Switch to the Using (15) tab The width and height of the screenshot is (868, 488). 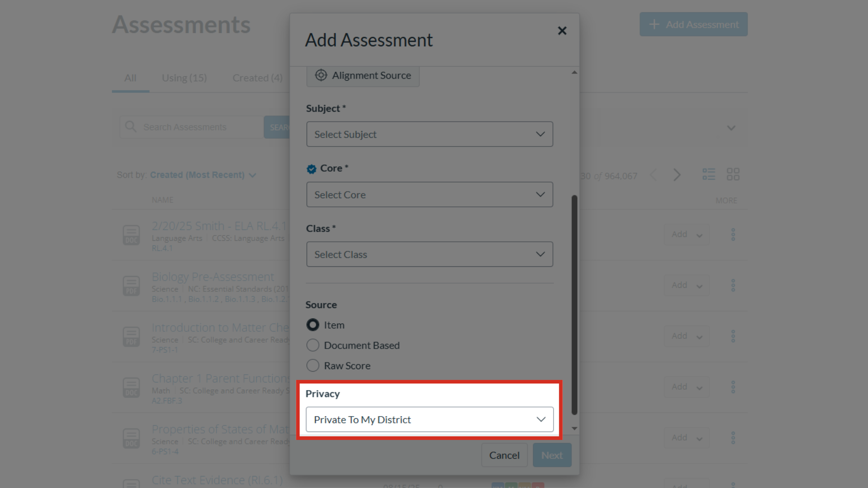184,78
